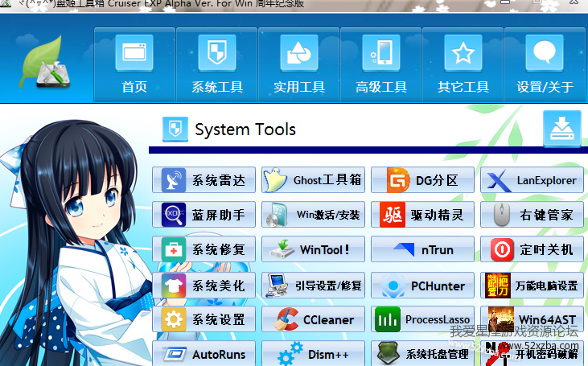Open LanExplorer

click(x=532, y=180)
